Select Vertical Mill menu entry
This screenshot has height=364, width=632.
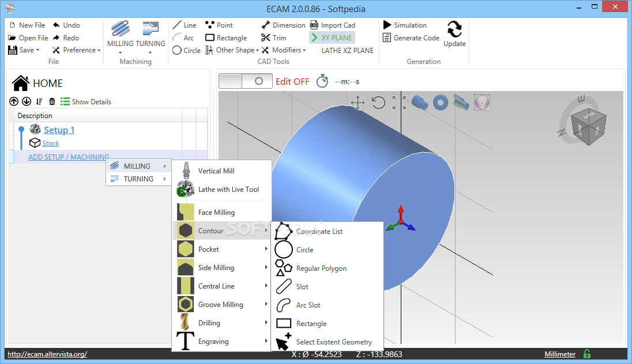[221, 170]
